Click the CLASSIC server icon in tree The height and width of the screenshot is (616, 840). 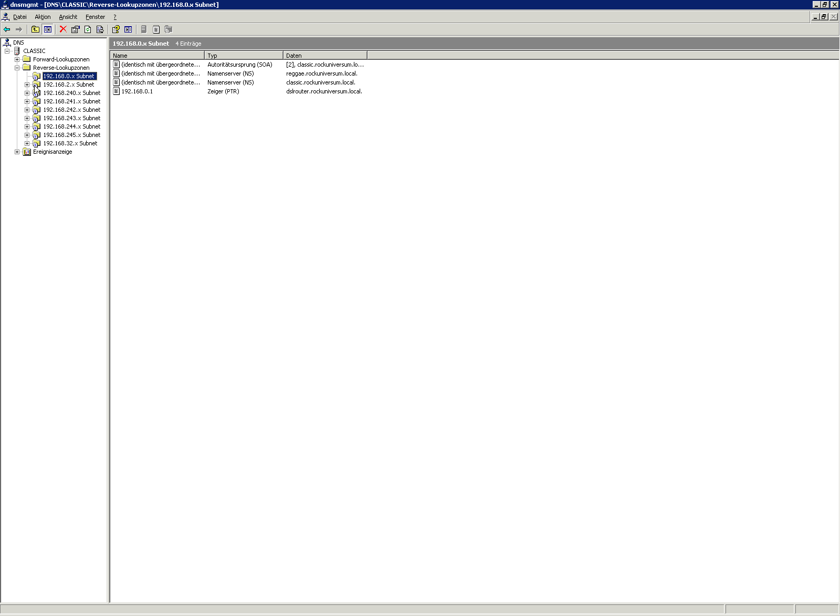coord(17,51)
